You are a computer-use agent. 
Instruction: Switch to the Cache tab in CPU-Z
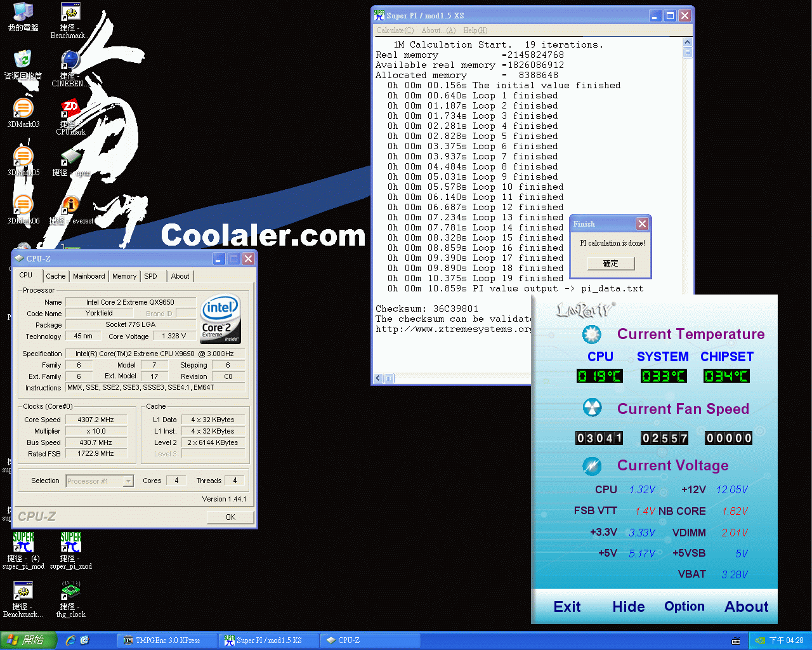point(55,276)
